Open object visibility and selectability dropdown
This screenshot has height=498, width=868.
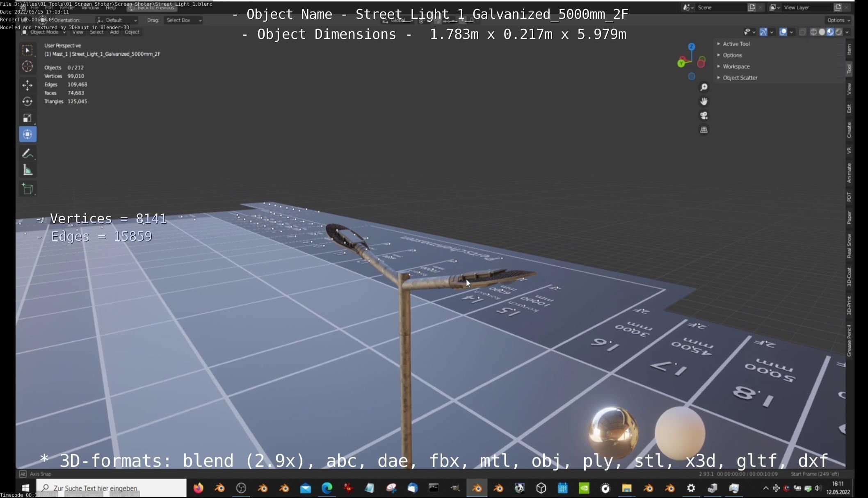point(749,32)
